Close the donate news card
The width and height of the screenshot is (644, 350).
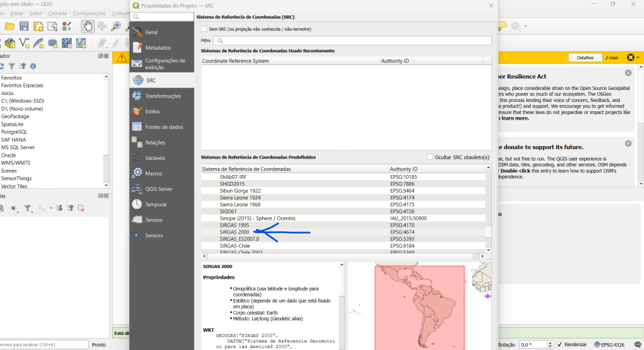628,144
